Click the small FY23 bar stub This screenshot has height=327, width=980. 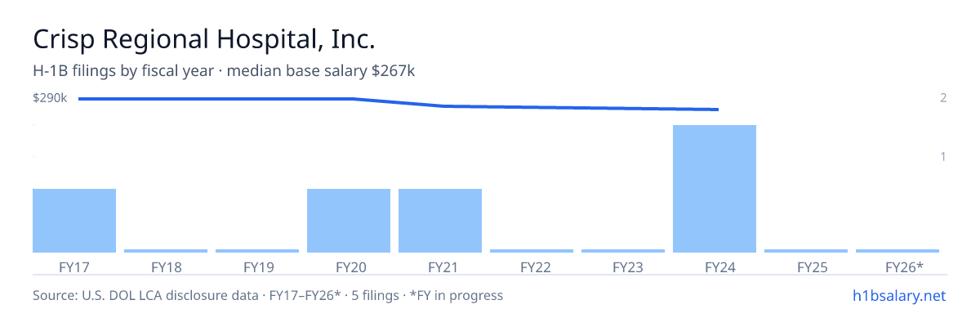click(623, 251)
